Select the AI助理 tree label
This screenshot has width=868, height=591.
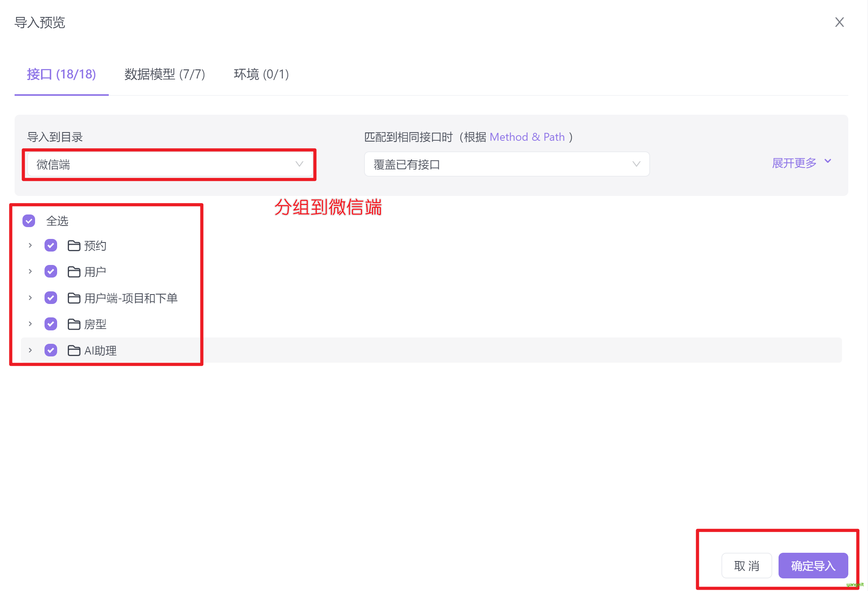tap(100, 350)
